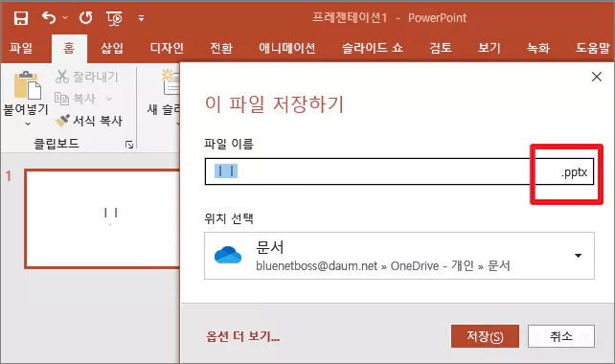Click the 새 슬라이드 button icon
This screenshot has width=615, height=364.
click(x=171, y=81)
